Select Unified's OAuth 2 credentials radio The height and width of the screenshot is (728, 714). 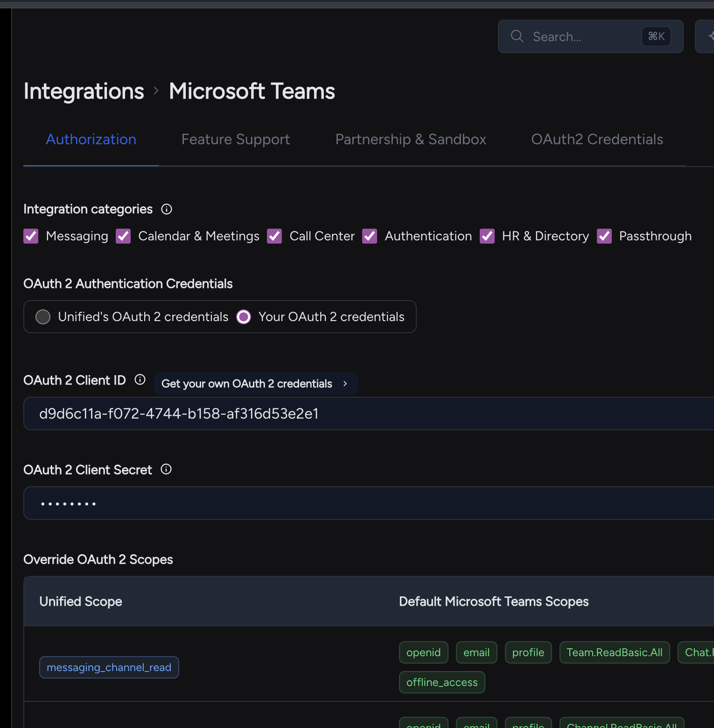click(x=43, y=317)
